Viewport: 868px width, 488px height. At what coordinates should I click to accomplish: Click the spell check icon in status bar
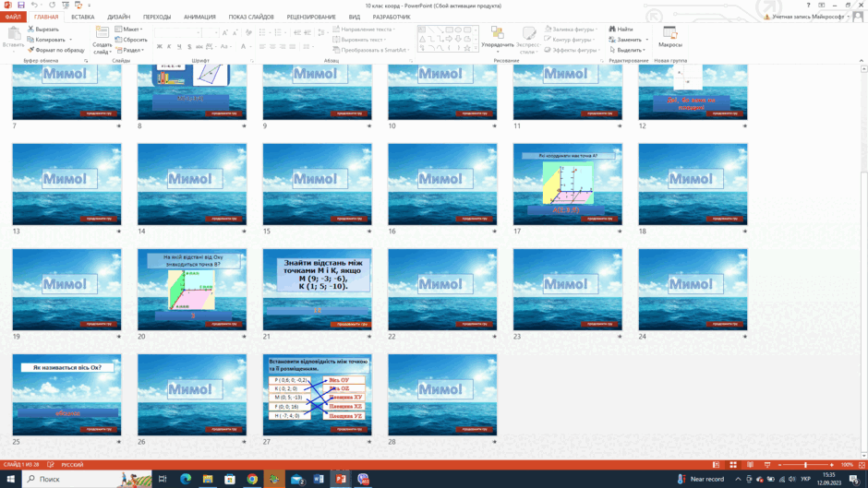pos(51,465)
